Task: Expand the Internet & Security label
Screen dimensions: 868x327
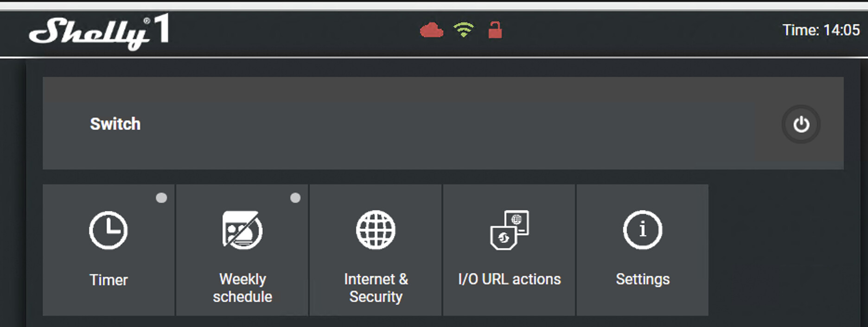Action: coord(376,288)
